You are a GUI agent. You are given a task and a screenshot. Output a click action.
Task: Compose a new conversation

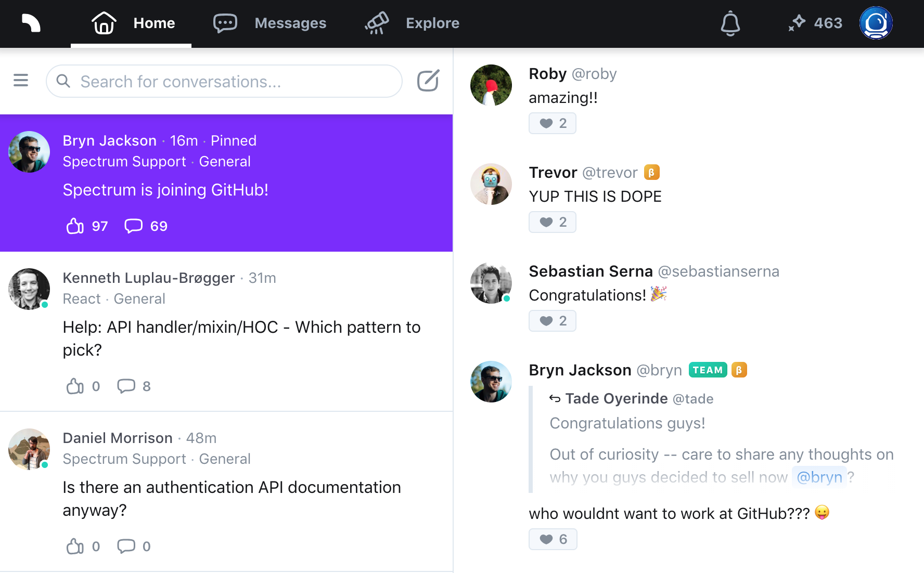[x=428, y=81]
